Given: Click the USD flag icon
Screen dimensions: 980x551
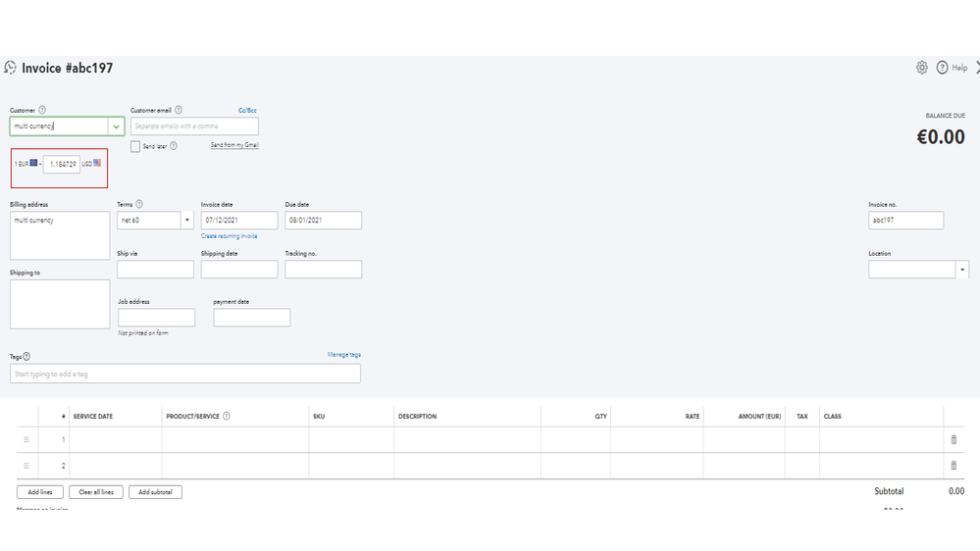Looking at the screenshot, I should tap(97, 163).
